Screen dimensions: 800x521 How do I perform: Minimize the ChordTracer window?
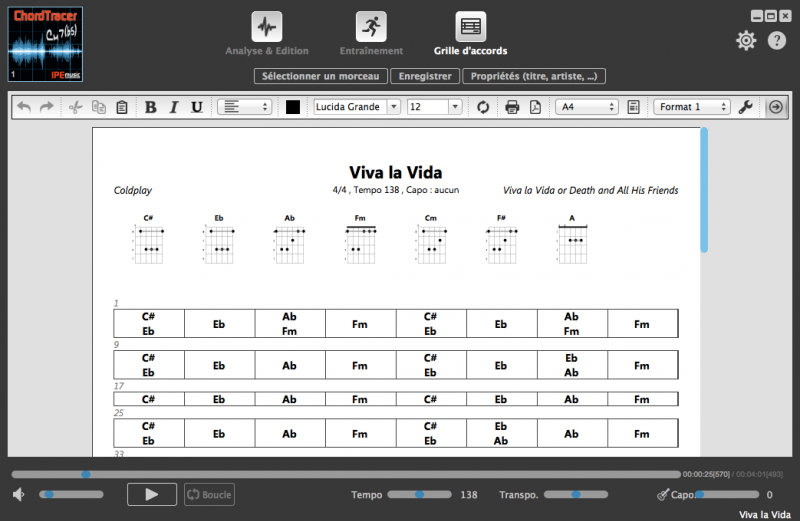point(757,16)
